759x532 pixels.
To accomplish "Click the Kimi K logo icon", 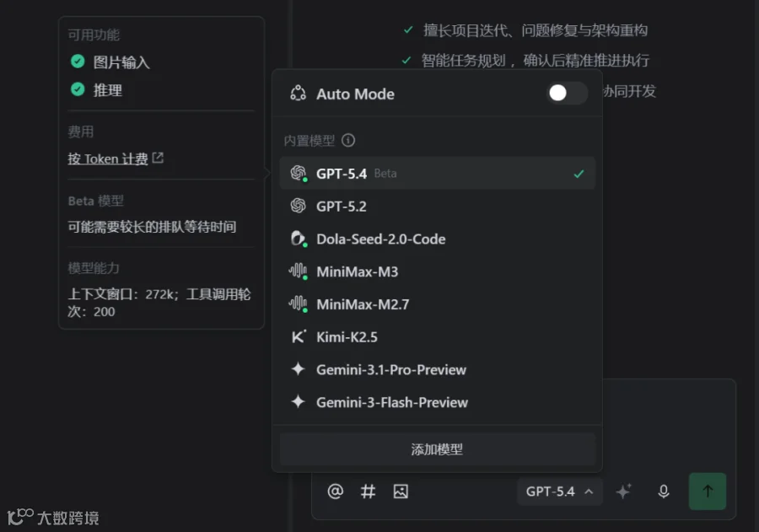I will pos(299,336).
